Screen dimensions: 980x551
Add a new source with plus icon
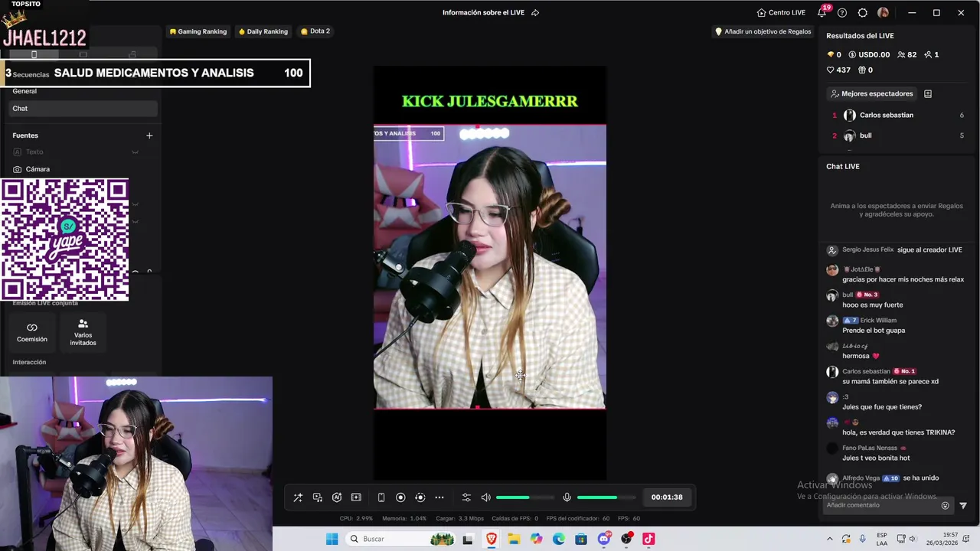tap(149, 135)
